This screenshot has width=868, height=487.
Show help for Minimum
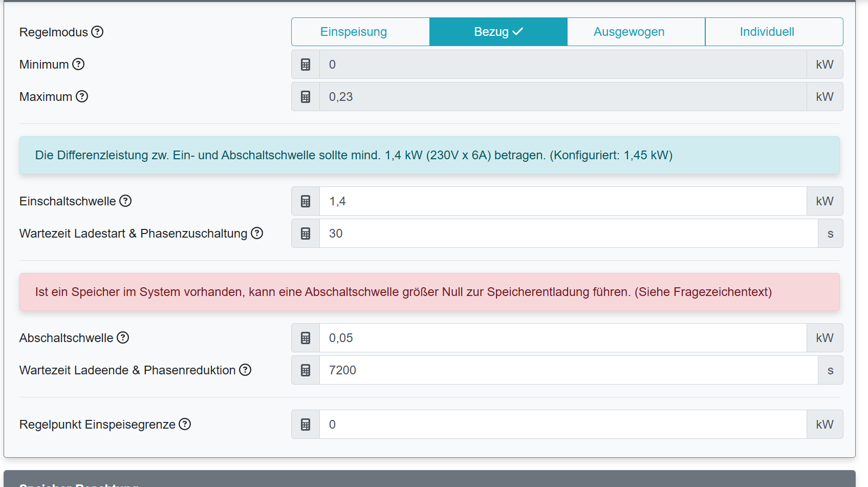(78, 64)
